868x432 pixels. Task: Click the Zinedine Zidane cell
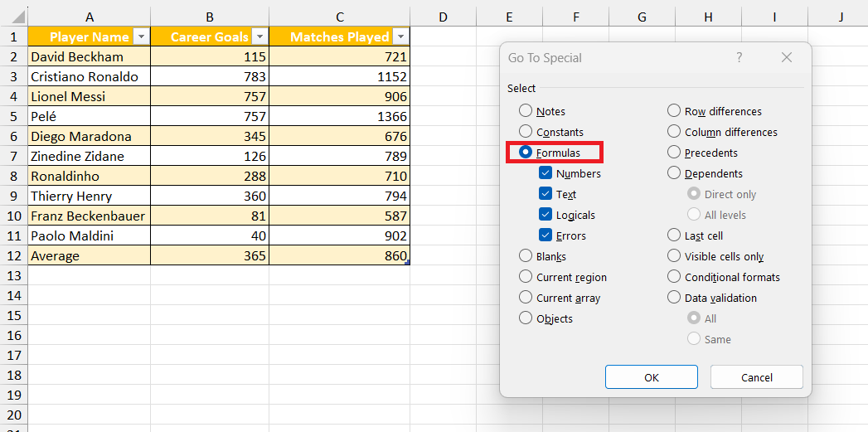[x=90, y=156]
